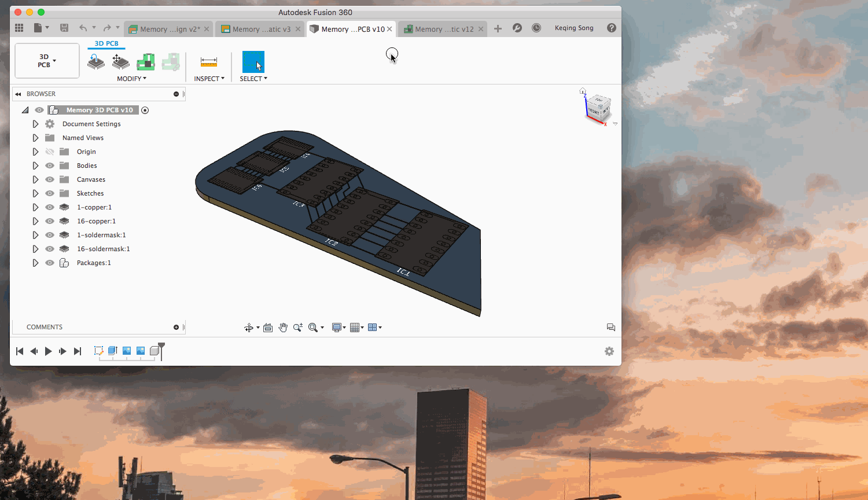Hide the 1-copper:1 layer

[50, 207]
